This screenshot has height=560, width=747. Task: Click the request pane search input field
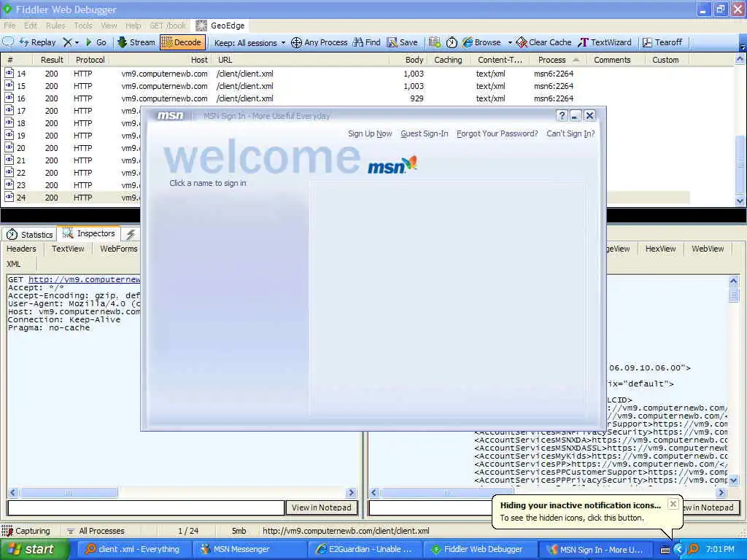coord(146,507)
